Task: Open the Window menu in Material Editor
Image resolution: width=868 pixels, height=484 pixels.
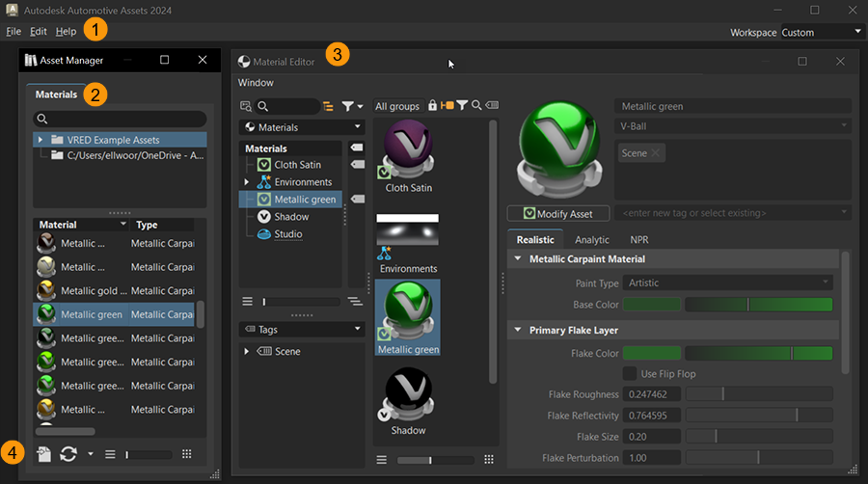Action: (x=256, y=82)
